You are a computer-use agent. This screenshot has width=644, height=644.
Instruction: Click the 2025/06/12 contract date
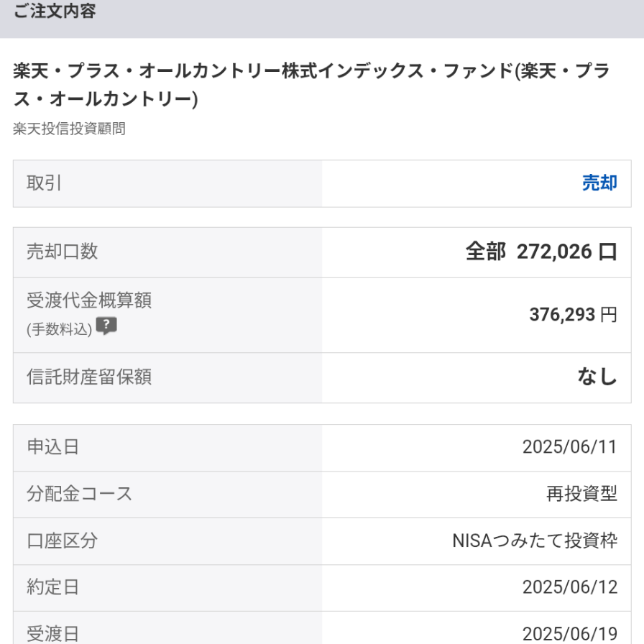[569, 587]
